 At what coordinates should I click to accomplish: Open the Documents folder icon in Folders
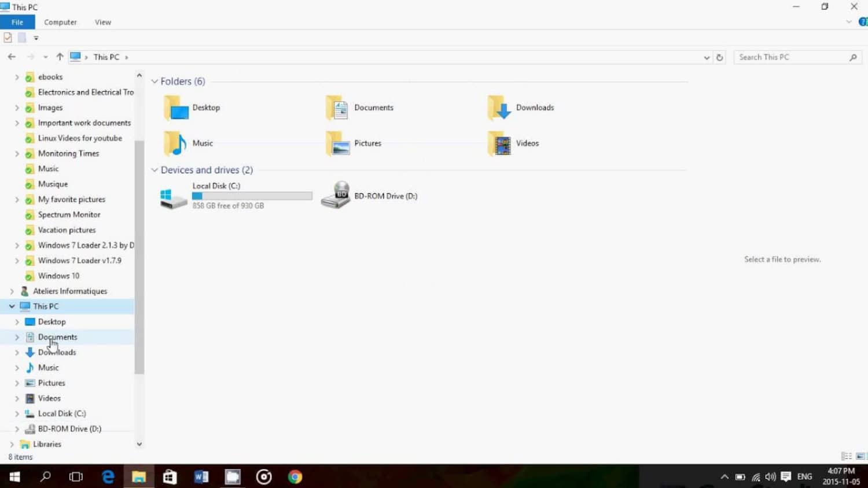pyautogui.click(x=337, y=108)
